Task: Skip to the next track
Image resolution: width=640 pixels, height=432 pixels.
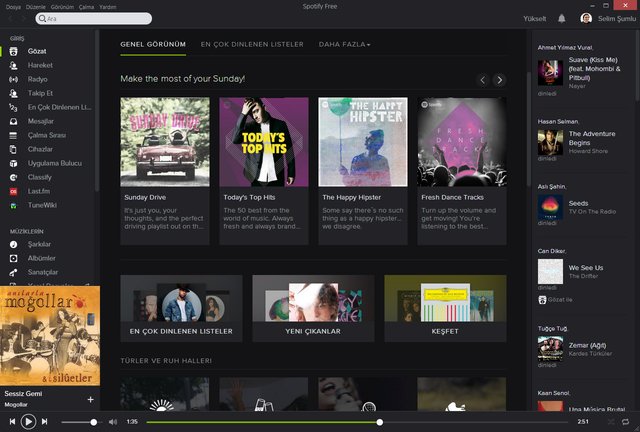Action: coord(44,421)
